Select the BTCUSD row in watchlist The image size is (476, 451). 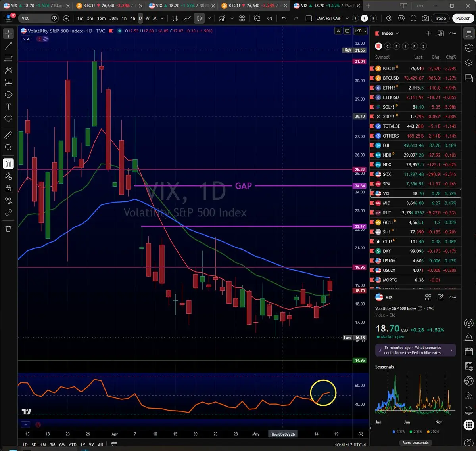415,78
